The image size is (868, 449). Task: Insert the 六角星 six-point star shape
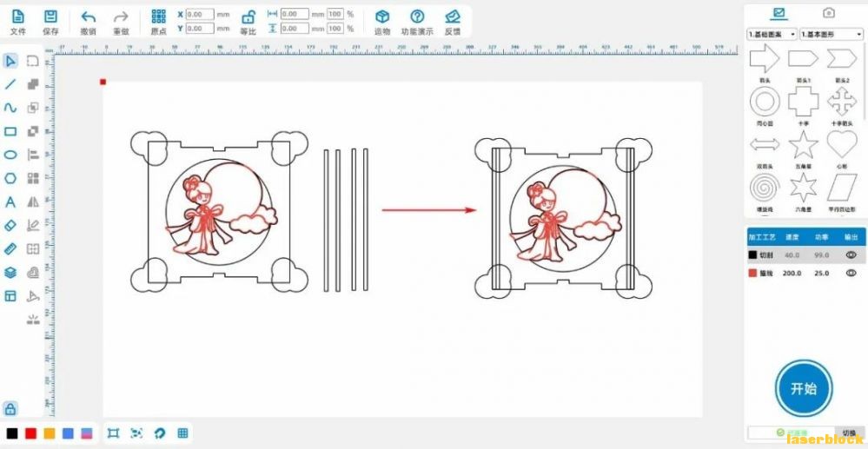coord(803,188)
